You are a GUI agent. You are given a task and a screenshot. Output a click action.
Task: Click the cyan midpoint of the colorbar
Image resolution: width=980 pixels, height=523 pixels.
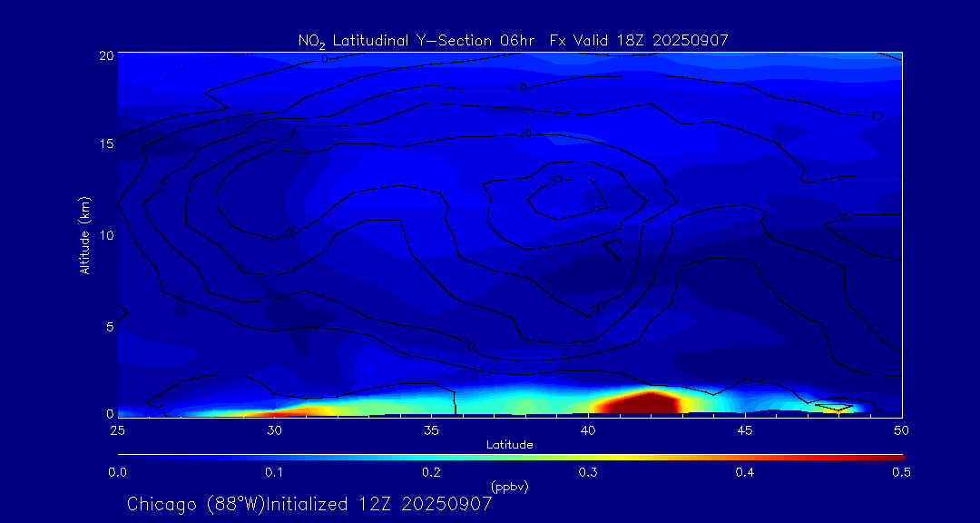point(510,455)
